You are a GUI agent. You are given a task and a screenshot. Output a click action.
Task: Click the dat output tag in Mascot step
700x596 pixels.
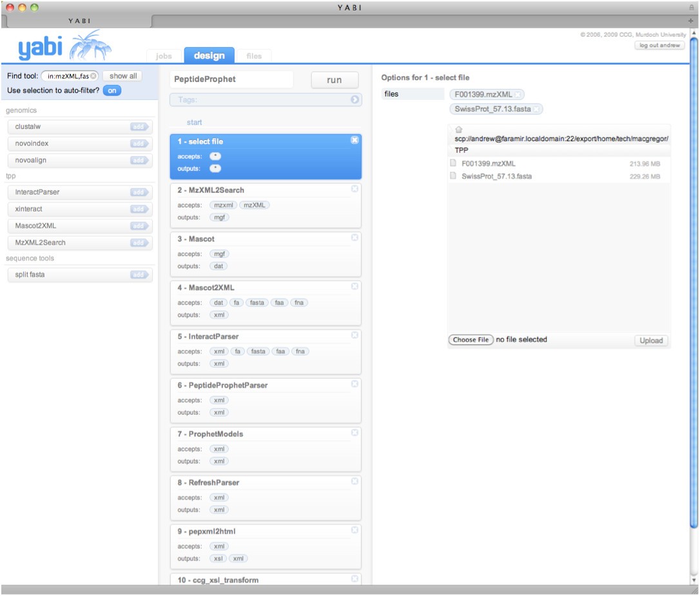[x=219, y=266]
